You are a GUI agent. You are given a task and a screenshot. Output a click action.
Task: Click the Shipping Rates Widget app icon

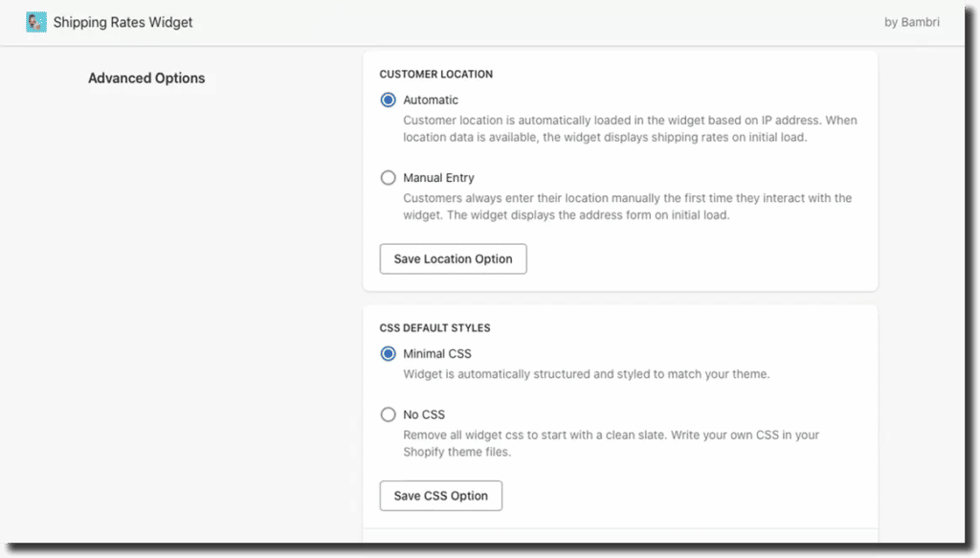35,22
